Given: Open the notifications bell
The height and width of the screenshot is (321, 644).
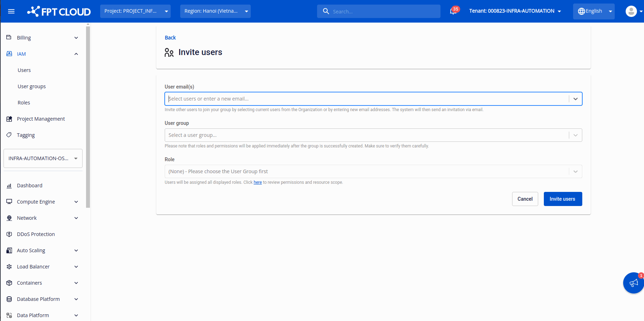Looking at the screenshot, I should click(454, 11).
